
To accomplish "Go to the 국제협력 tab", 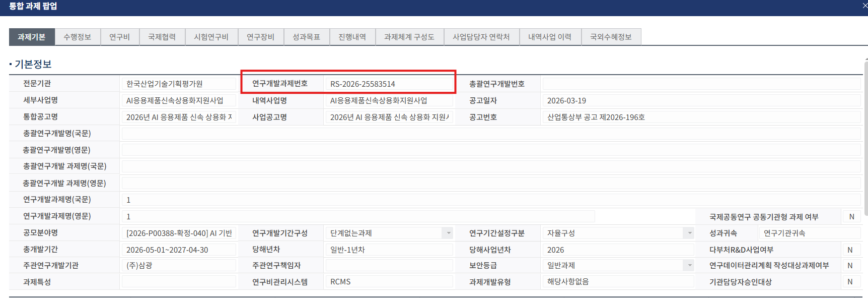I will [162, 37].
